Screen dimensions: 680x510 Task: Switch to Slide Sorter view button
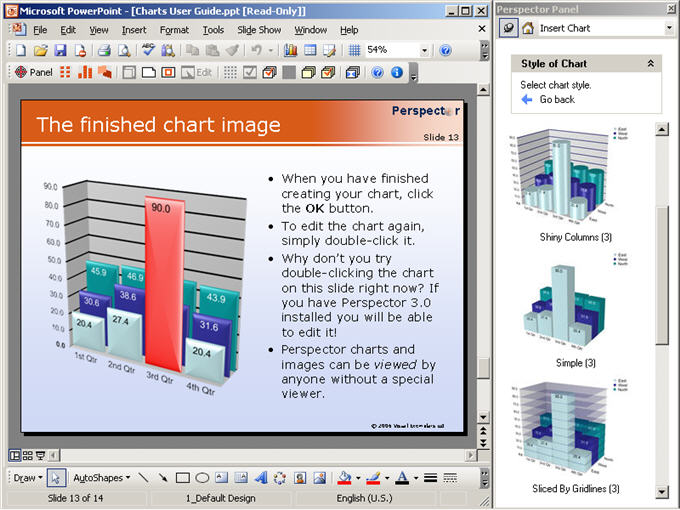[28, 455]
